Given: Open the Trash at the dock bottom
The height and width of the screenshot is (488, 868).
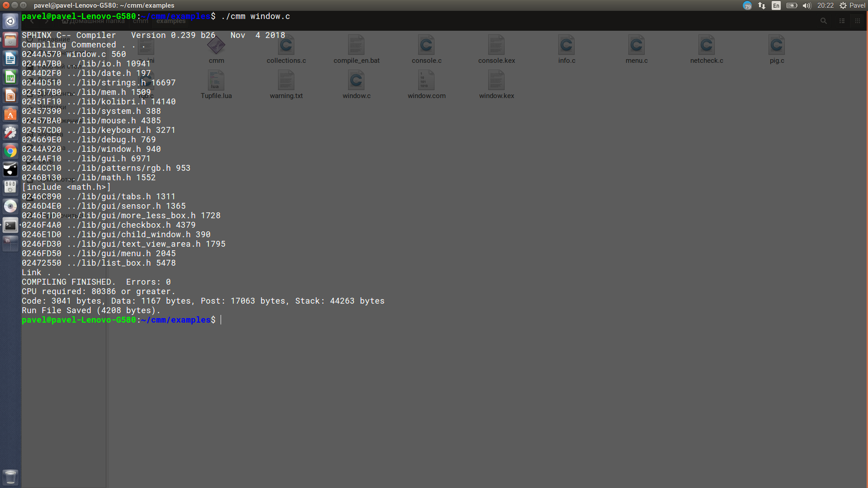Looking at the screenshot, I should (10, 477).
